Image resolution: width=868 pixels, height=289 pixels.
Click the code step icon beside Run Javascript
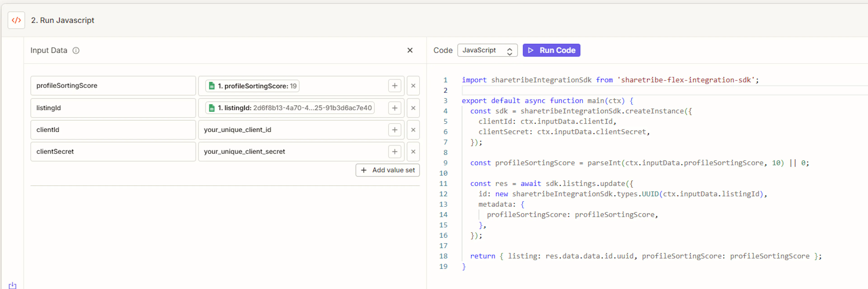16,20
